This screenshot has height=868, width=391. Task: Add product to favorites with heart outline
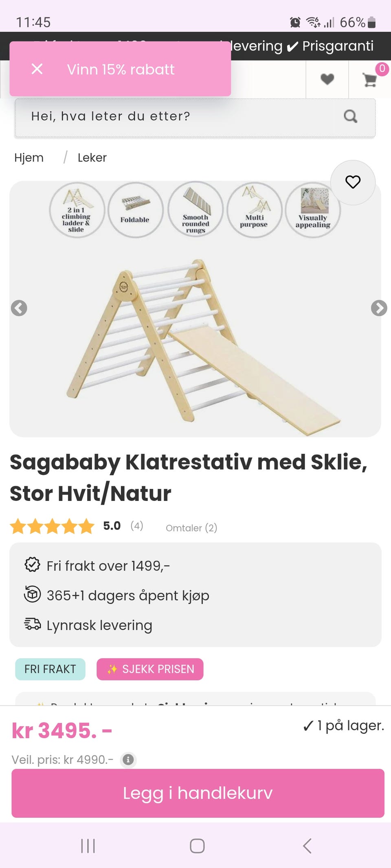tap(353, 182)
